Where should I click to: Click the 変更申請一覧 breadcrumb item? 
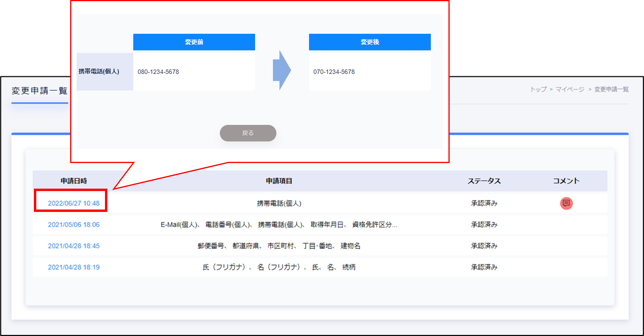coord(611,89)
